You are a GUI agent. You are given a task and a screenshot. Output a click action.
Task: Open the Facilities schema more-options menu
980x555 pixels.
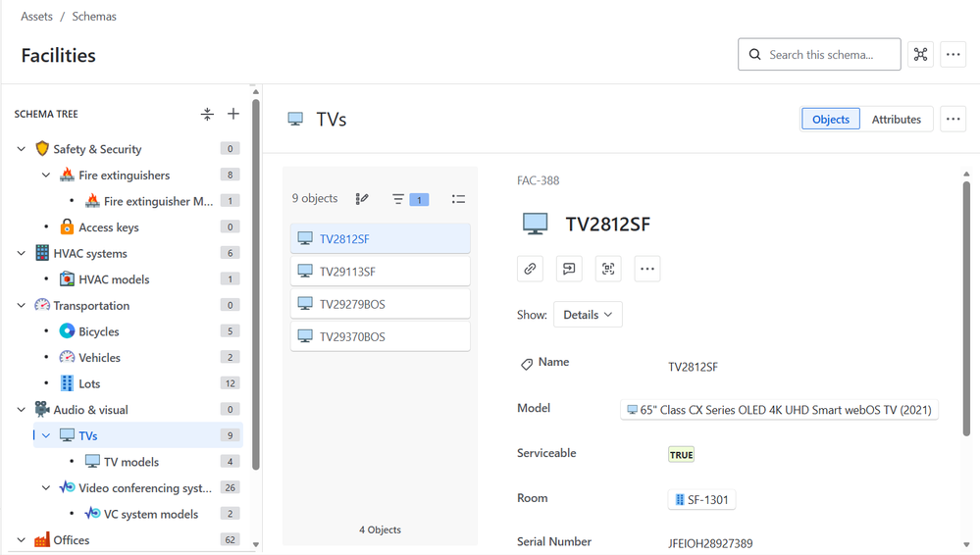coord(954,54)
